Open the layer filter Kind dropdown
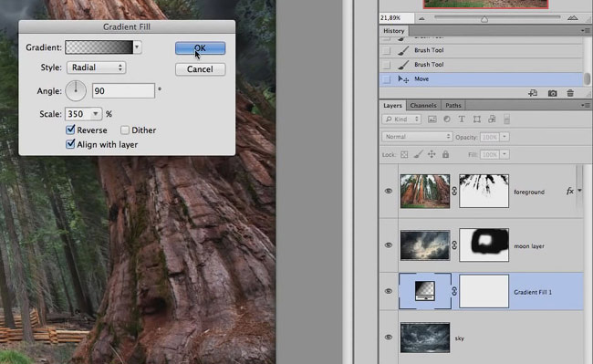The height and width of the screenshot is (364, 593). [401, 120]
